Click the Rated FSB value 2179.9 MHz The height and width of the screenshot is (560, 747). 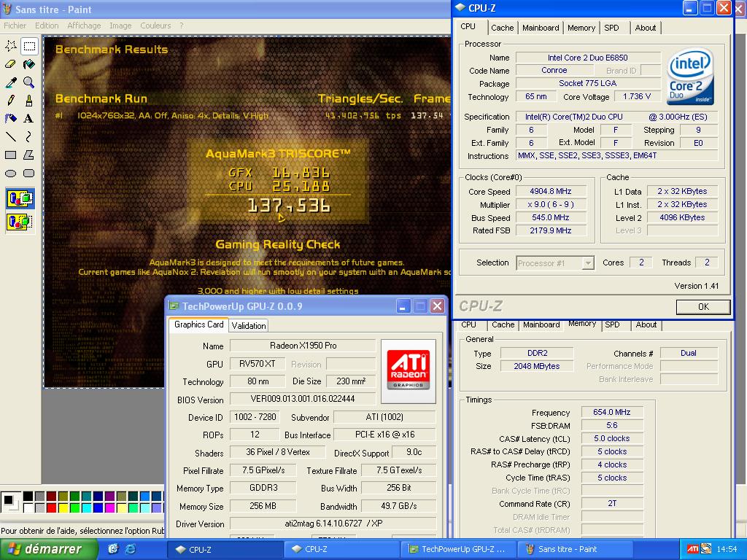(x=550, y=230)
